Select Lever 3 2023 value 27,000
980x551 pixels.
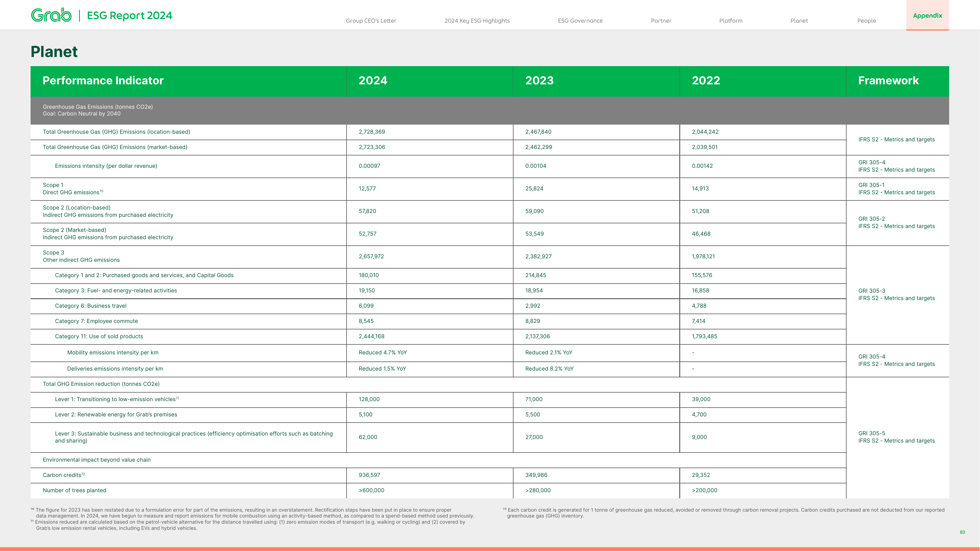point(534,437)
